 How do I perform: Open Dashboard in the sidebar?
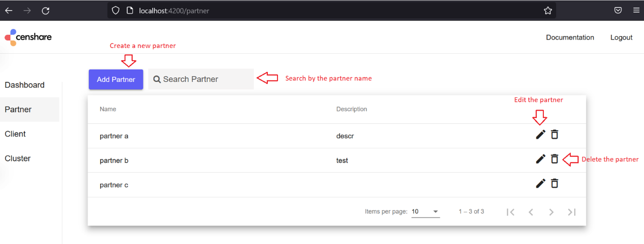(x=25, y=85)
